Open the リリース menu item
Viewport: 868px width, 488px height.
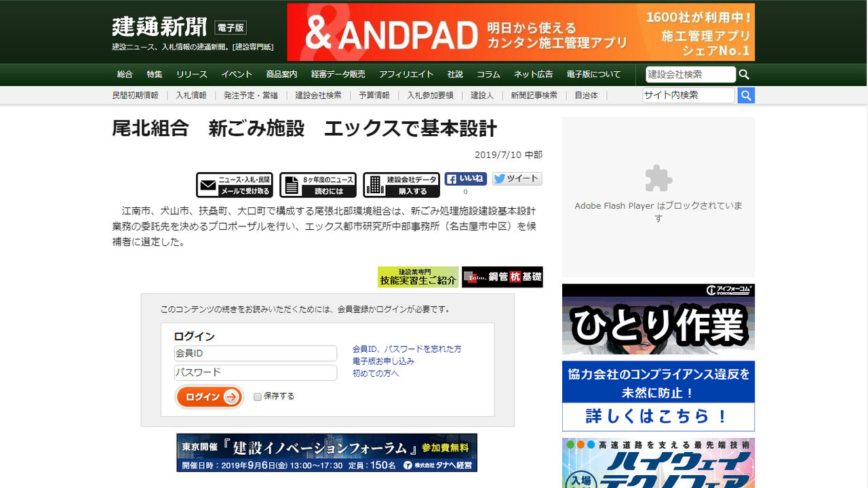[x=192, y=75]
